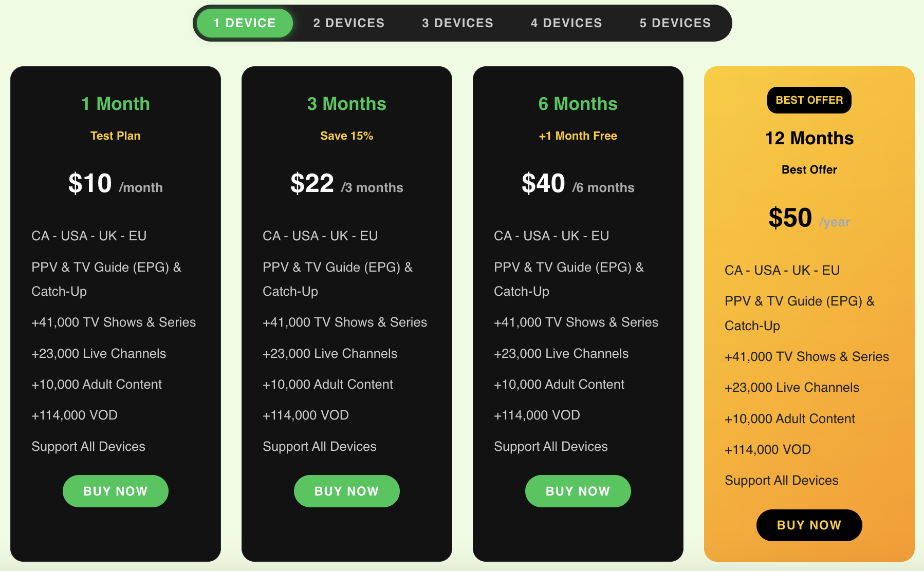Image resolution: width=924 pixels, height=571 pixels.
Task: Click the 12 Months heading
Action: click(x=809, y=138)
